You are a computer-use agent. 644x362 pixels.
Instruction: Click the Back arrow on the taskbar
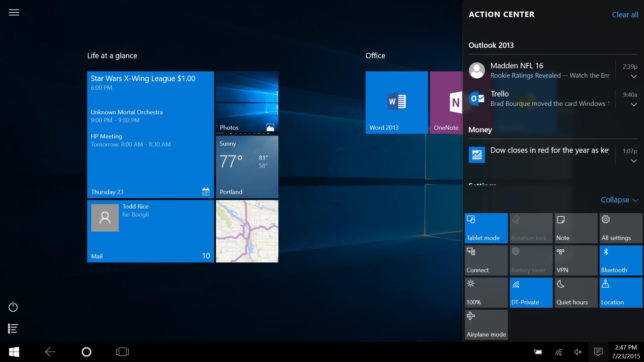(x=50, y=352)
